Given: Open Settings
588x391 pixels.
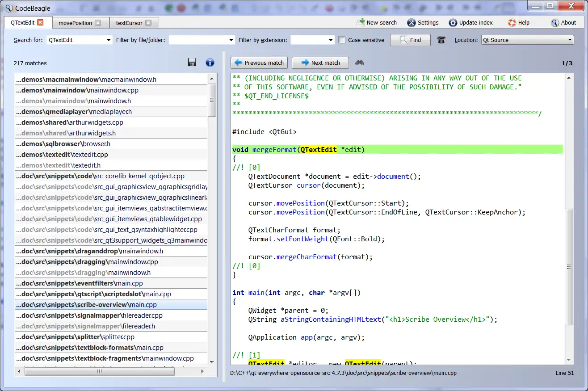Looking at the screenshot, I should 423,22.
